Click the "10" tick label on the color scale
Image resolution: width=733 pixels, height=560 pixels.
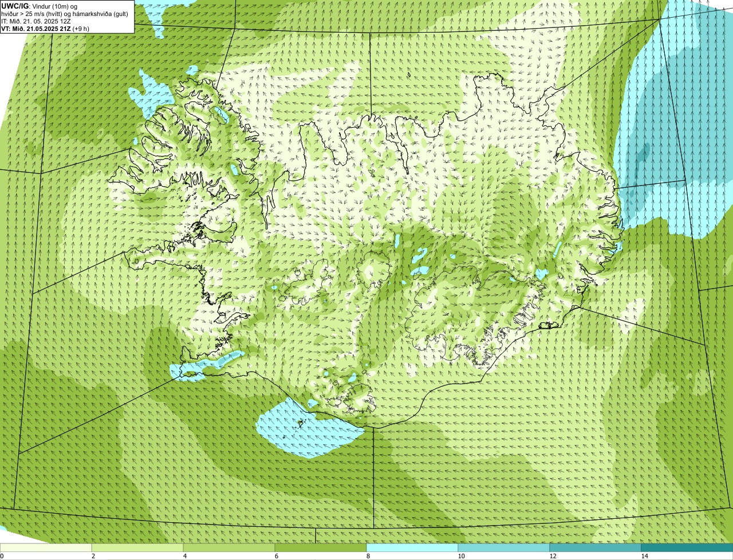click(x=461, y=556)
